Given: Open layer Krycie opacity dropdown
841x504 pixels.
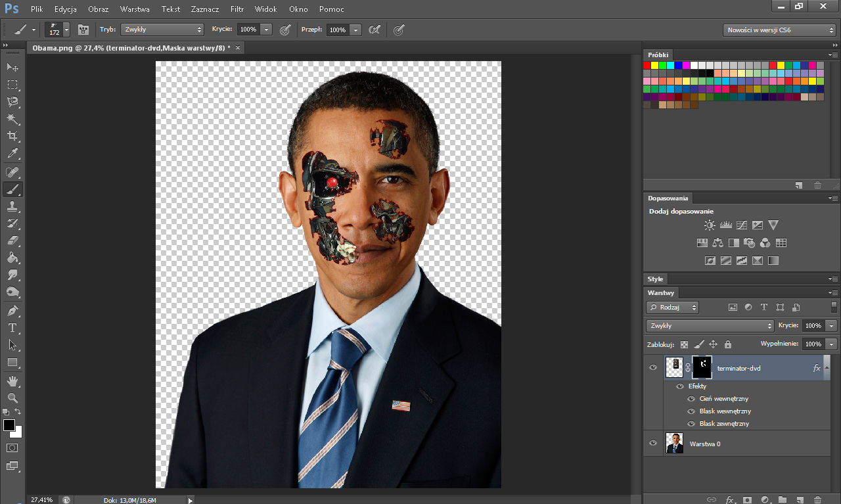Looking at the screenshot, I should pyautogui.click(x=832, y=326).
